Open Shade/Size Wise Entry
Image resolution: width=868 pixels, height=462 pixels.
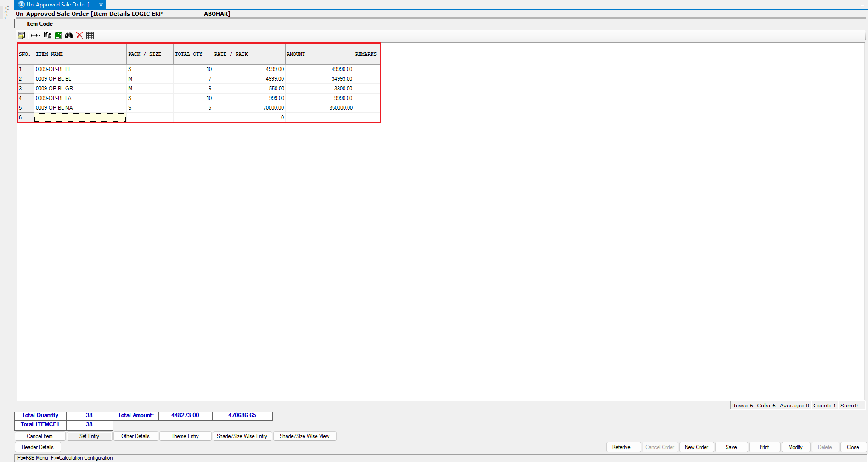[x=242, y=436]
